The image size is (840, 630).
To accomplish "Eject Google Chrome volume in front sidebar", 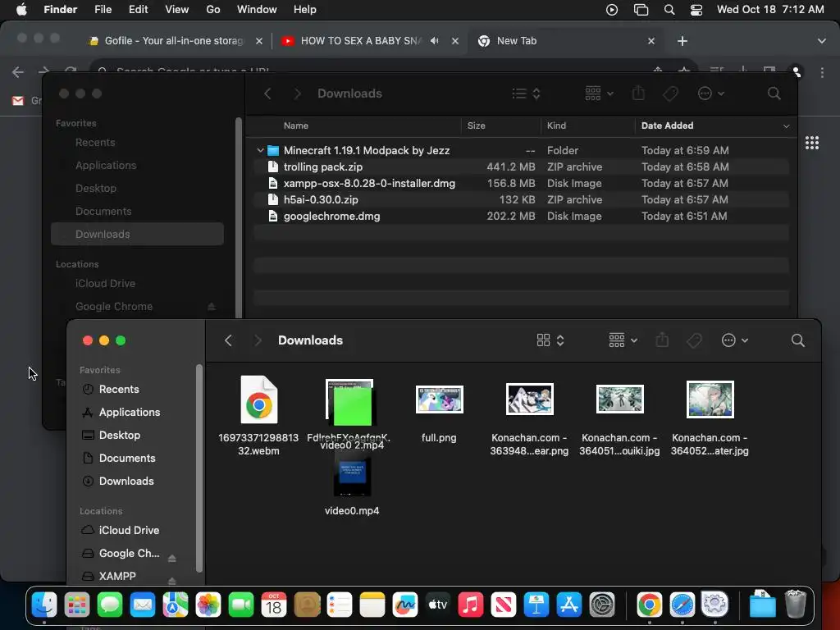I will 172,558.
